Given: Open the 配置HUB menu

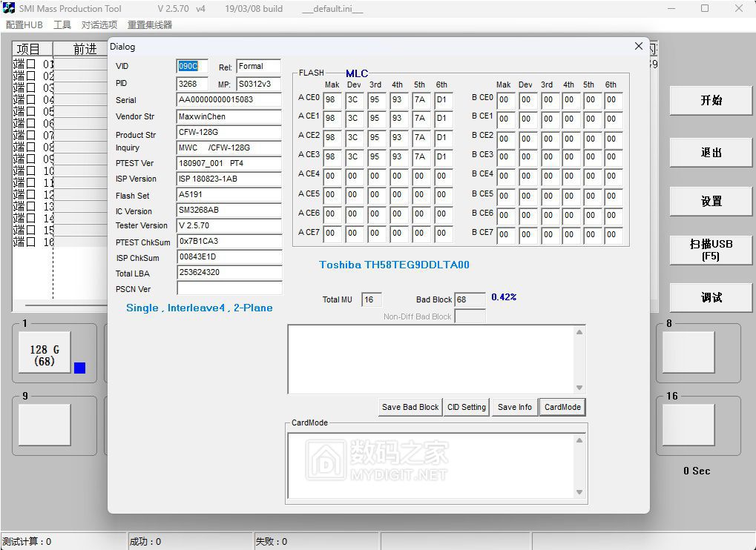Looking at the screenshot, I should point(24,25).
